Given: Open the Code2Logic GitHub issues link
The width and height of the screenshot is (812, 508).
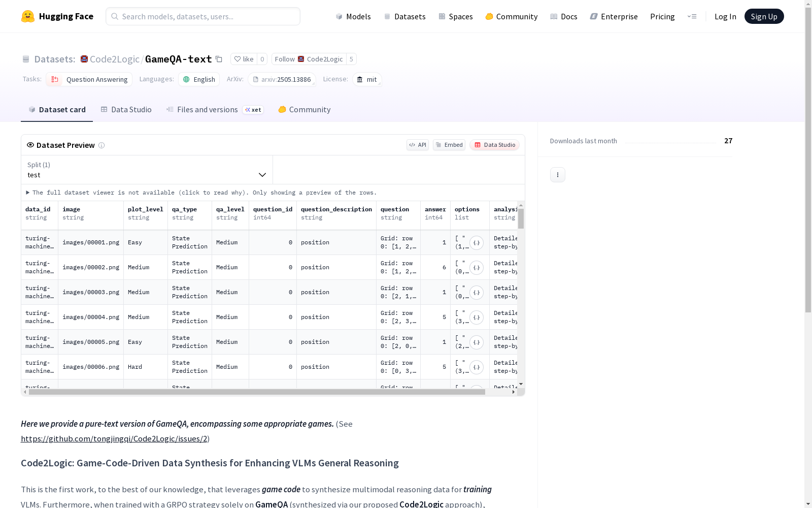Looking at the screenshot, I should coord(114,438).
